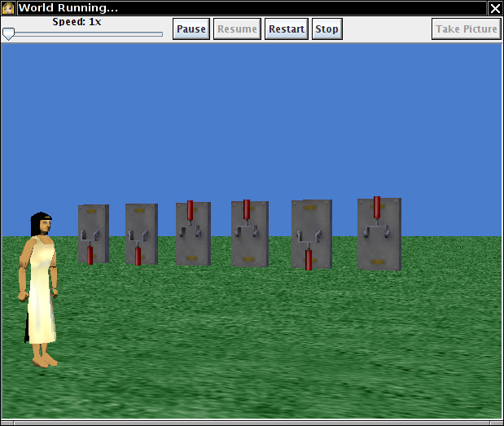Toggle the fourth switch from the left
504x426 pixels.
[x=248, y=234]
